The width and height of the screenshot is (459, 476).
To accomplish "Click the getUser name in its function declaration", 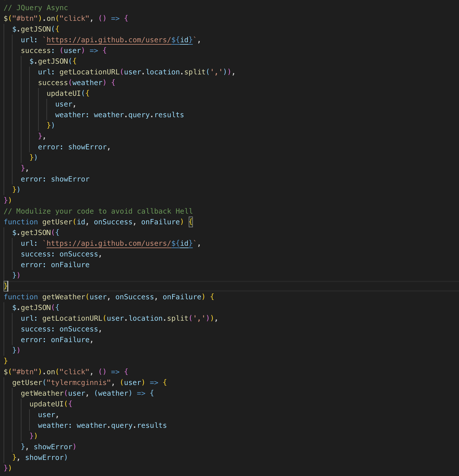I will coord(57,222).
